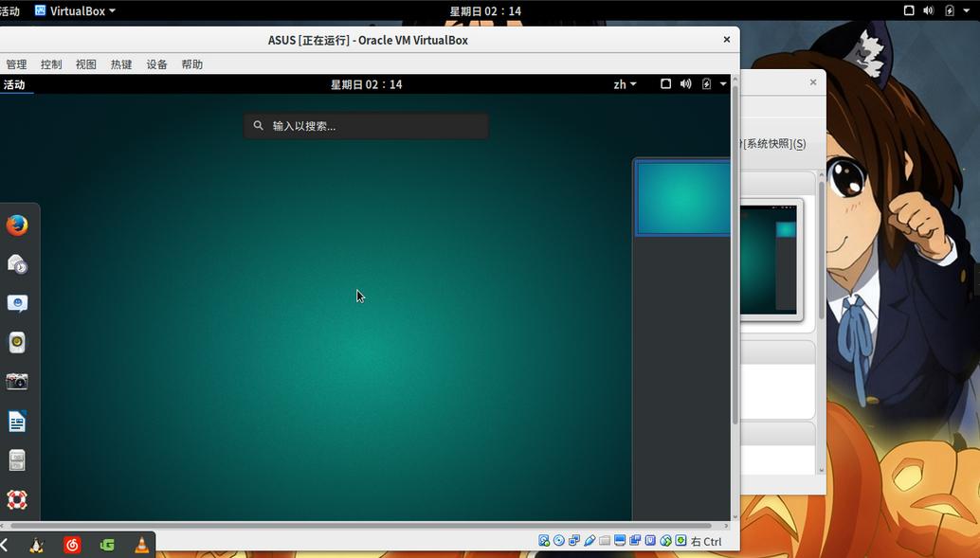980x558 pixels.
Task: Close the ASUS VM window
Action: pyautogui.click(x=726, y=40)
